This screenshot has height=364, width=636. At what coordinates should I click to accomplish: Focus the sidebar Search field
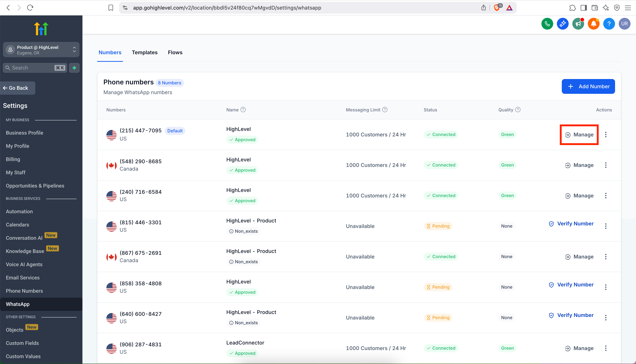point(35,68)
